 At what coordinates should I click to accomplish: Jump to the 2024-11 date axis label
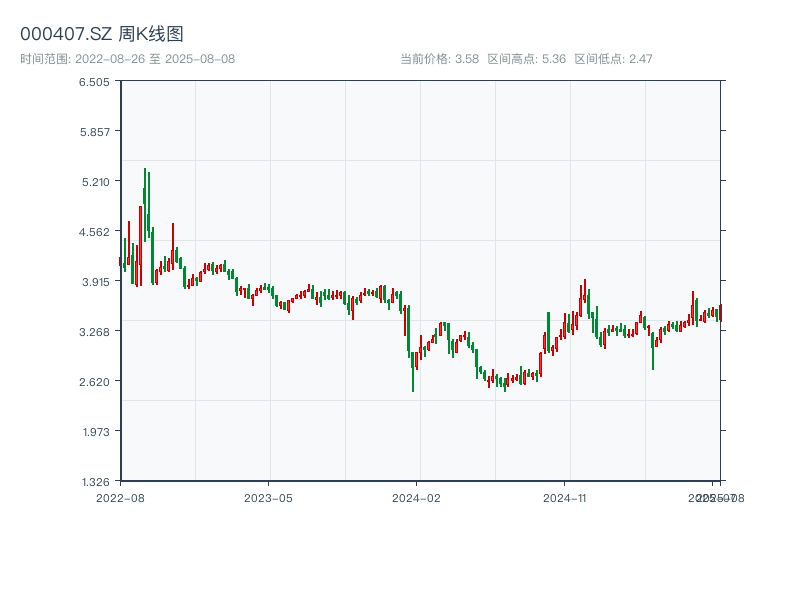(565, 497)
